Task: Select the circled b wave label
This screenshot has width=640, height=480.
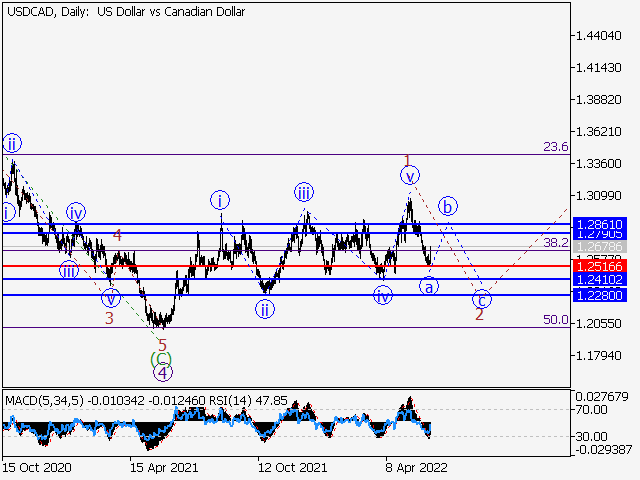Action: (448, 207)
